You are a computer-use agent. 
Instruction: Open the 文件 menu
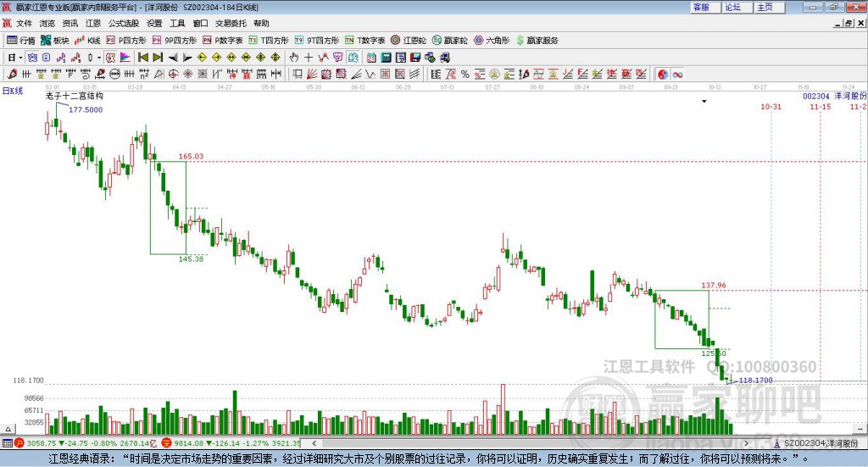click(24, 23)
